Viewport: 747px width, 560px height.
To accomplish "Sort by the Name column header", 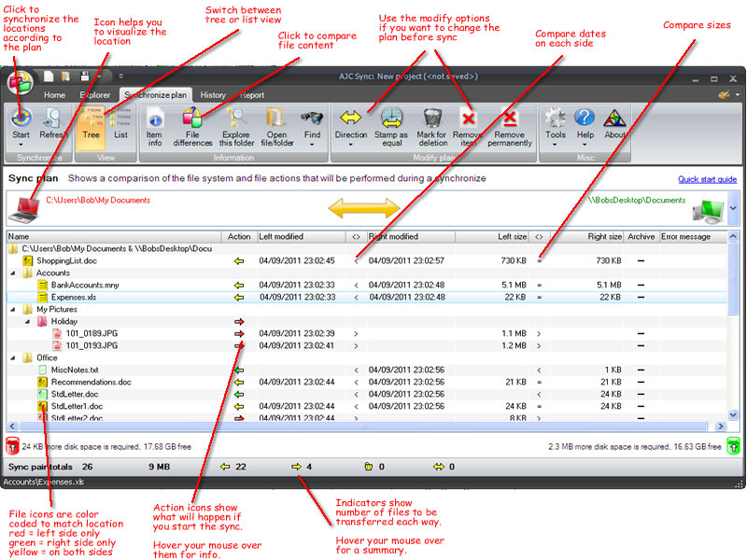I will tap(114, 237).
